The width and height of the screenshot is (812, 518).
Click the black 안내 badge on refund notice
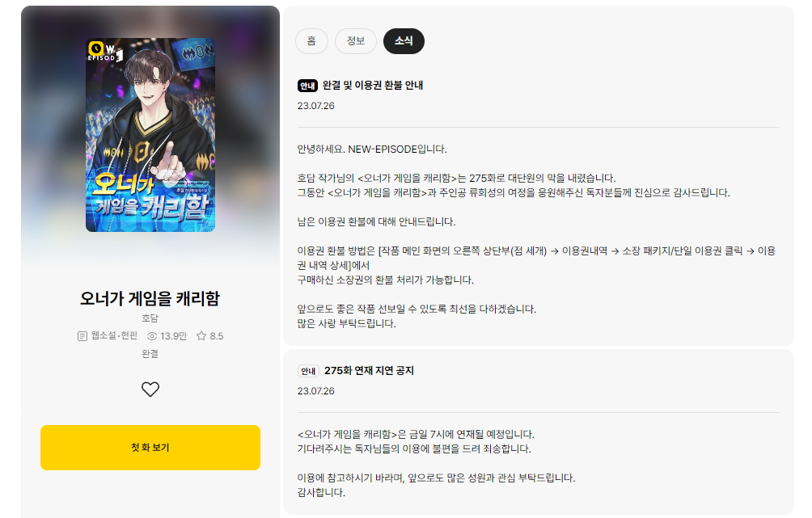pyautogui.click(x=307, y=86)
